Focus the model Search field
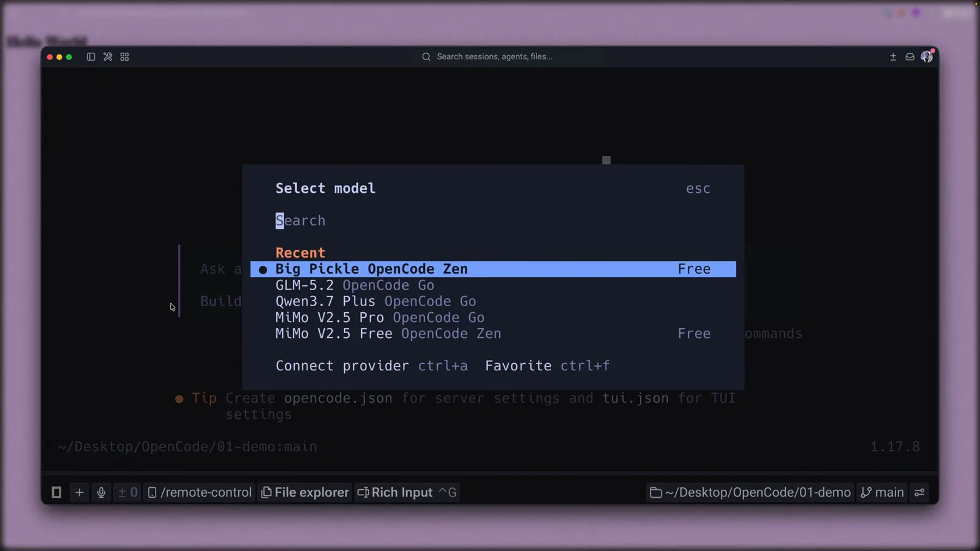The height and width of the screenshot is (551, 980). click(493, 220)
